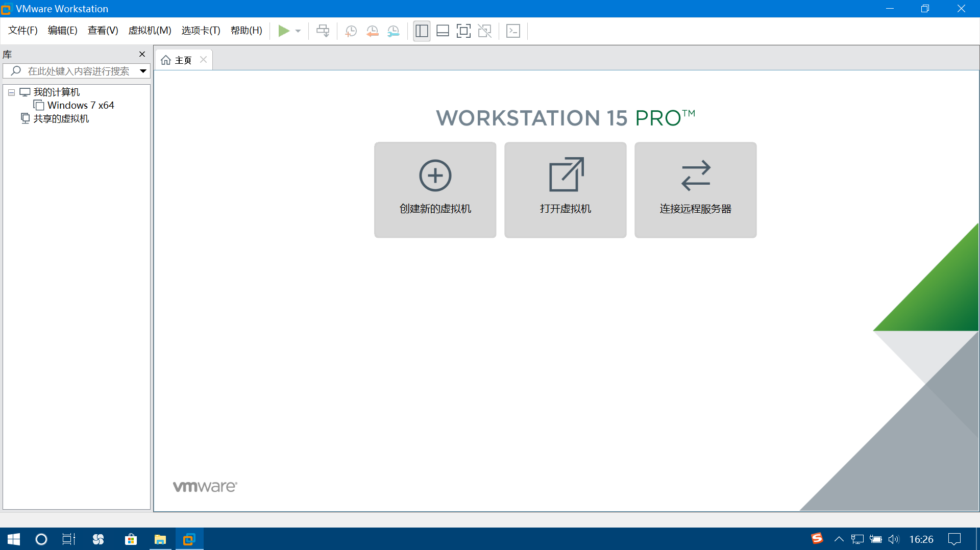This screenshot has height=550, width=980.
Task: Collapse the 我的计算机 tree node
Action: pyautogui.click(x=11, y=93)
